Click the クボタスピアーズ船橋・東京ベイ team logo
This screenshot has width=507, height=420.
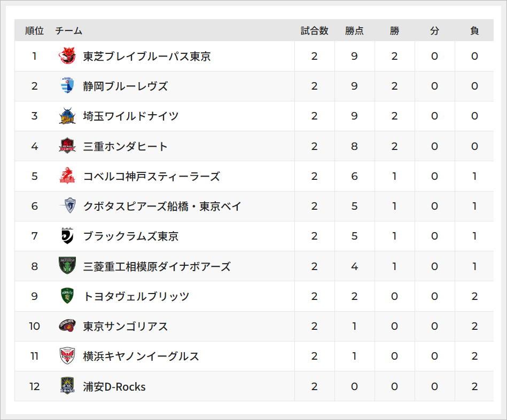coord(67,206)
